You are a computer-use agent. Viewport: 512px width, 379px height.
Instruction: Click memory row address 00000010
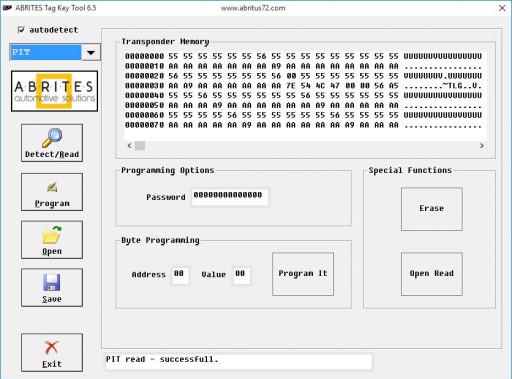[x=144, y=66]
